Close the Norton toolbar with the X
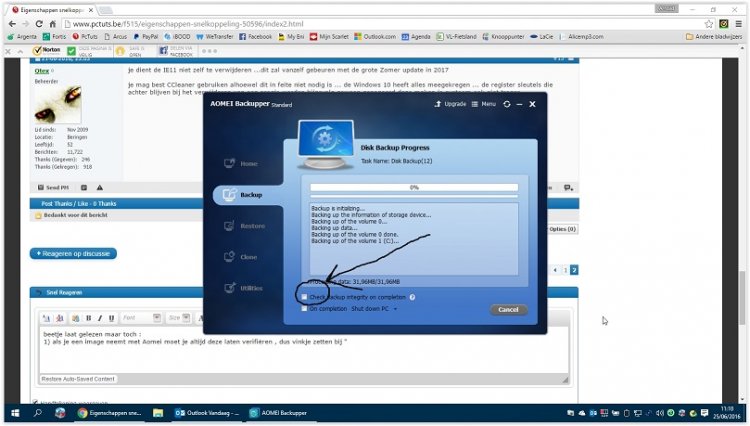 tap(8, 51)
